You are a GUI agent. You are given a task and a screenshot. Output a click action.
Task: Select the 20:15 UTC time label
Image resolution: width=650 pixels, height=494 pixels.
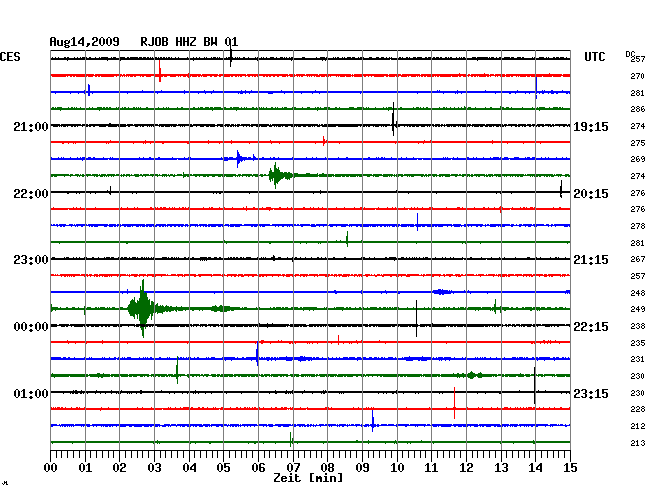591,194
